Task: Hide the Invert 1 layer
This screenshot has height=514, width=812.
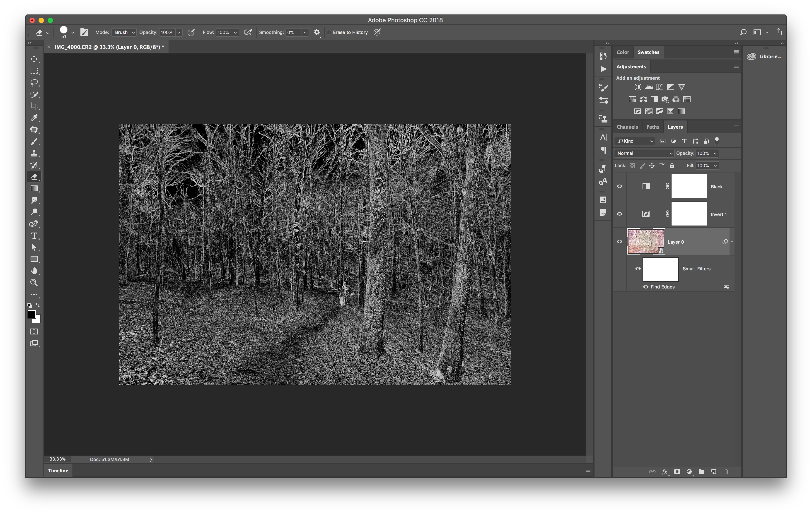Action: (x=619, y=214)
